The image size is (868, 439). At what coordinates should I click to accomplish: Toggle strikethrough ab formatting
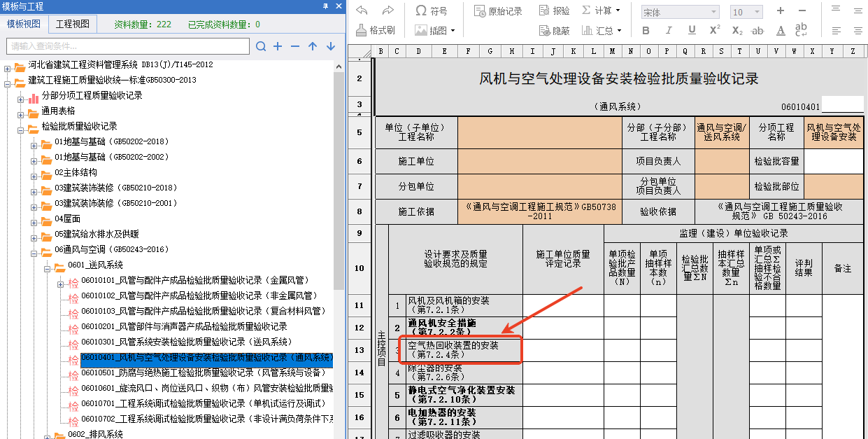tap(757, 31)
